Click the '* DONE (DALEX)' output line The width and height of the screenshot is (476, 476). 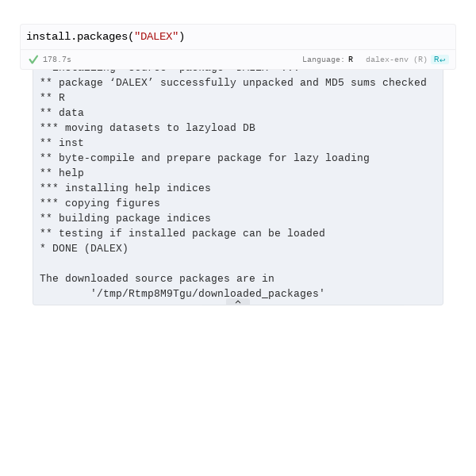[x=84, y=248]
